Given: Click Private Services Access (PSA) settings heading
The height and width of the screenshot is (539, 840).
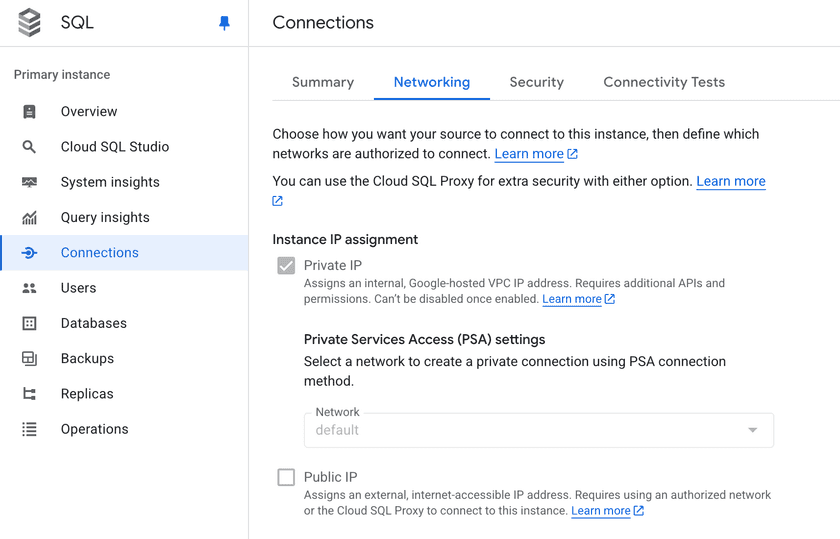Looking at the screenshot, I should point(424,339).
